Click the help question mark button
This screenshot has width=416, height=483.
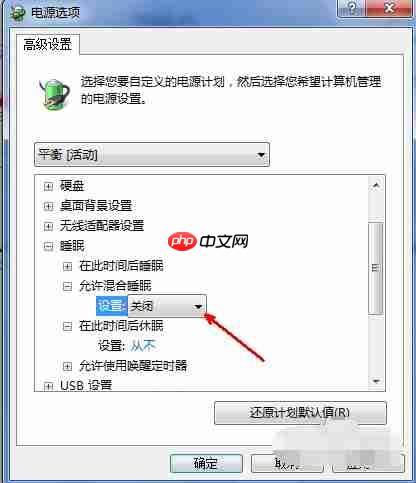(x=352, y=7)
